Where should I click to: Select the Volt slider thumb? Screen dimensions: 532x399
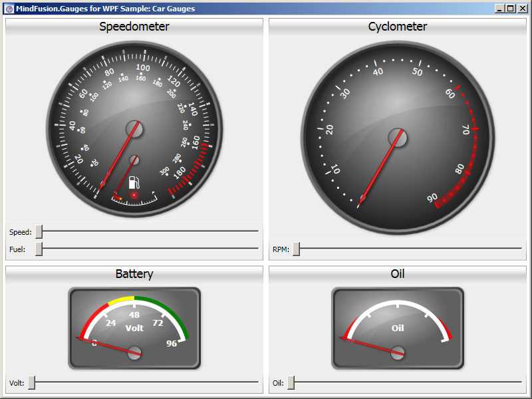31,383
